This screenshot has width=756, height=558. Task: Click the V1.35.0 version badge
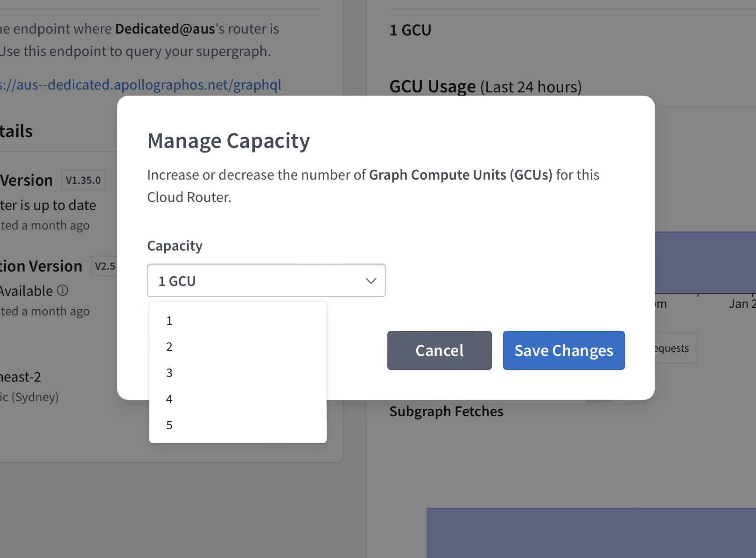(x=83, y=181)
